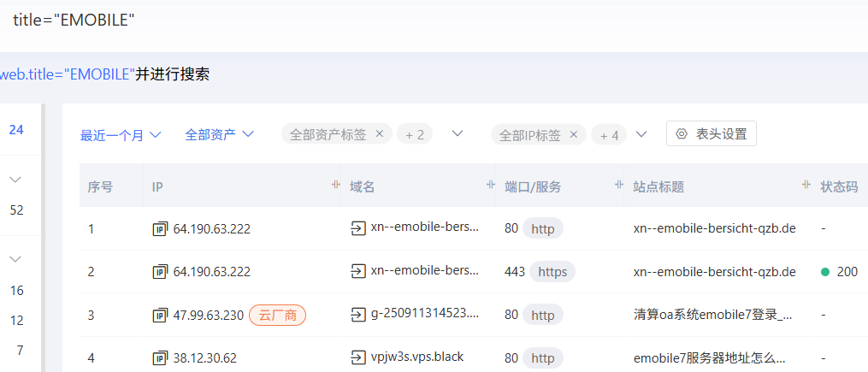Screen dimensions: 868x372
Task: Click domain link icon for g-250911314523 row
Action: pos(357,315)
